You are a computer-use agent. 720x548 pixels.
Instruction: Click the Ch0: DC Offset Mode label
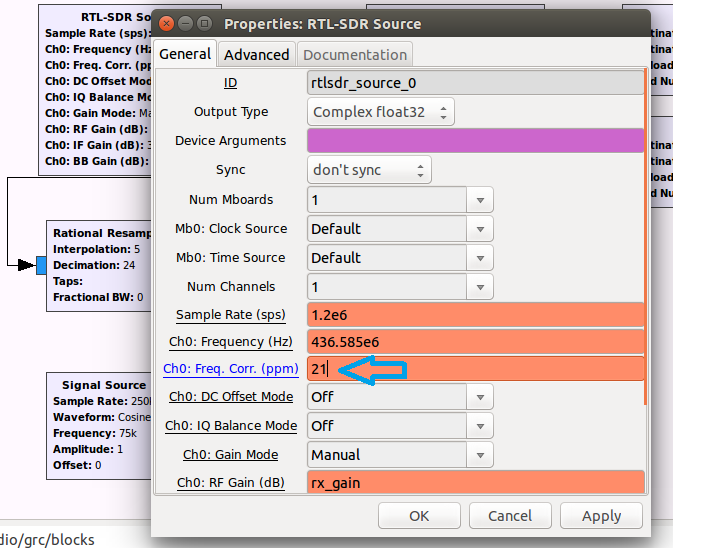pos(231,396)
